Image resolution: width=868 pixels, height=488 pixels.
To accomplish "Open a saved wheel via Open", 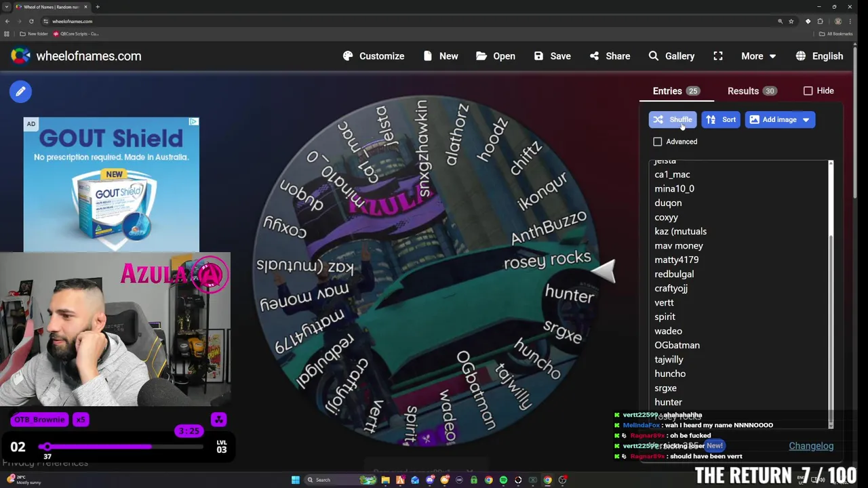I will click(496, 56).
